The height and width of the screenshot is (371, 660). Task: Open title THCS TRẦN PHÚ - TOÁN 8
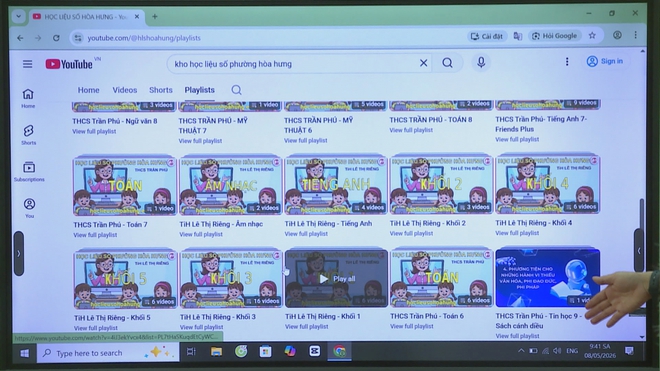click(x=431, y=120)
